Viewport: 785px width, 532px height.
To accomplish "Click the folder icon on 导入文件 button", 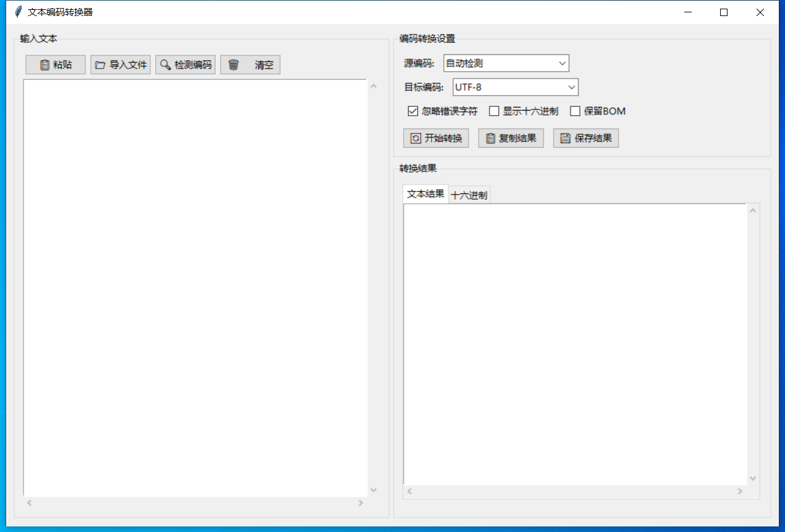I will [100, 65].
